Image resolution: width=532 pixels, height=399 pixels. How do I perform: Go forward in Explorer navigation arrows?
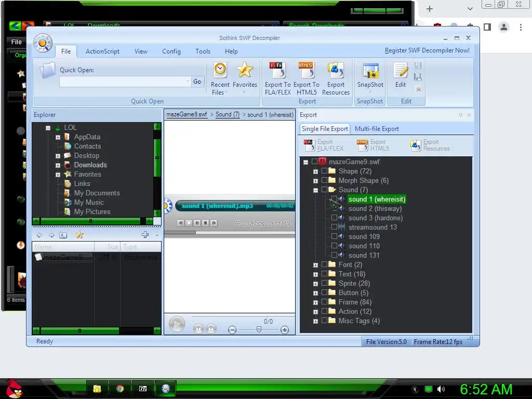(x=51, y=235)
